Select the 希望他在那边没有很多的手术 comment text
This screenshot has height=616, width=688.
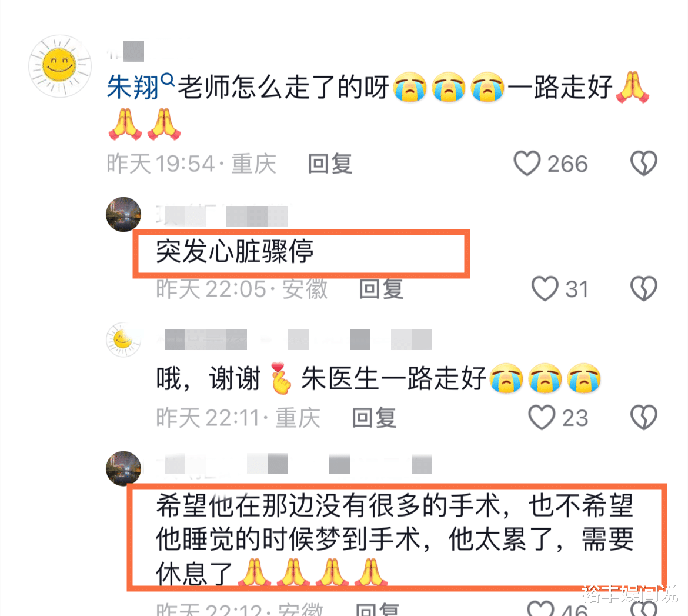pyautogui.click(x=395, y=539)
